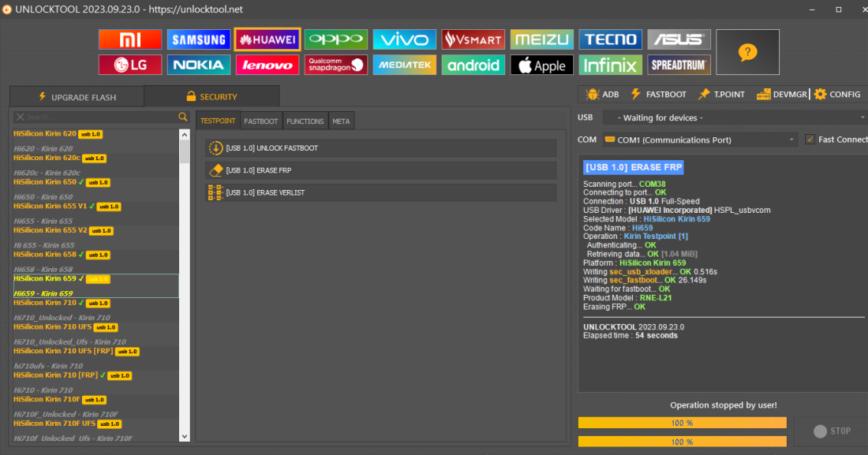Select the MediaTek brand icon
868x455 pixels.
(x=405, y=65)
